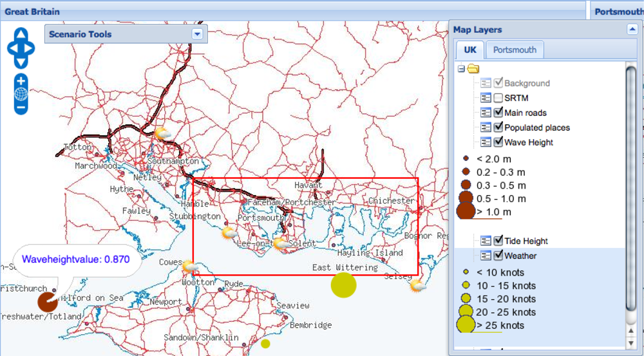Zoom out using the minus button
Image resolution: width=644 pixels, height=356 pixels.
tap(21, 108)
